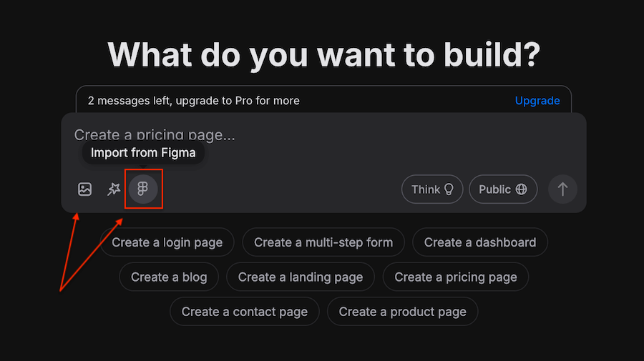The height and width of the screenshot is (361, 644).
Task: Toggle the Think mode button
Action: [432, 189]
